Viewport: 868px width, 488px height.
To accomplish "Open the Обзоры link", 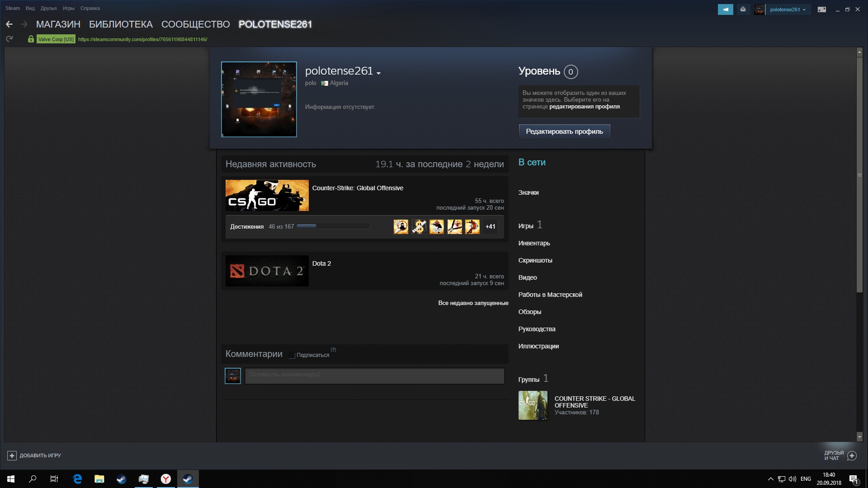I will click(530, 312).
